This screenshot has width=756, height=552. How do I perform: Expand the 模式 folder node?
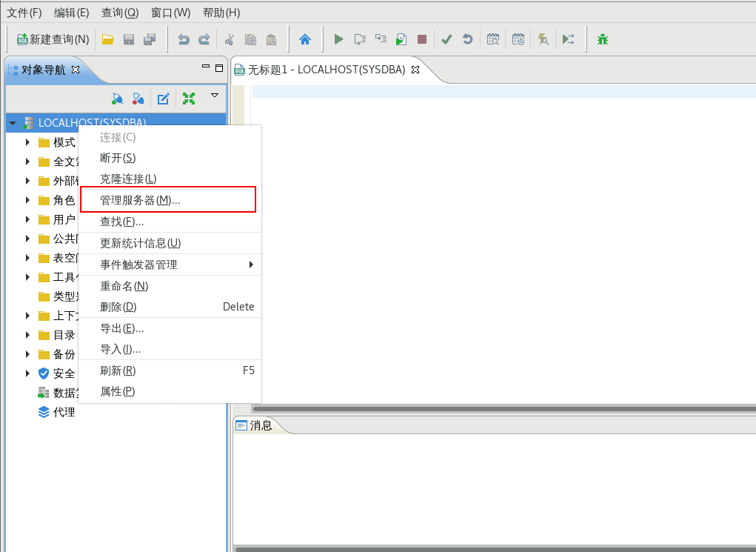[x=27, y=142]
